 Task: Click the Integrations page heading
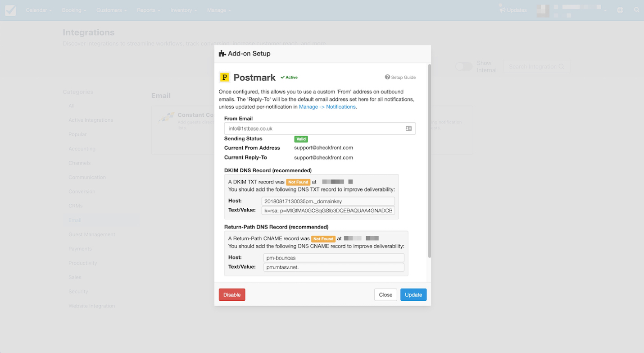click(89, 32)
